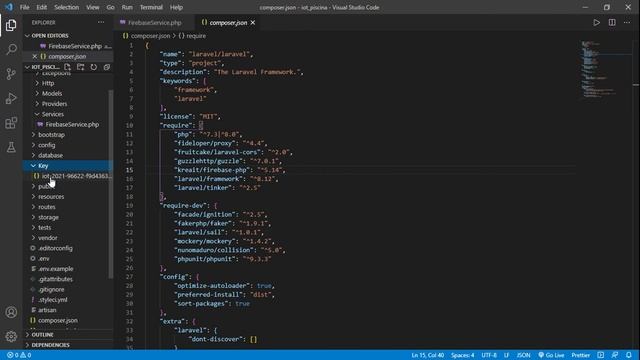Change UTF-8 encoding in status bar
Image resolution: width=640 pixels, height=360 pixels.
[489, 355]
